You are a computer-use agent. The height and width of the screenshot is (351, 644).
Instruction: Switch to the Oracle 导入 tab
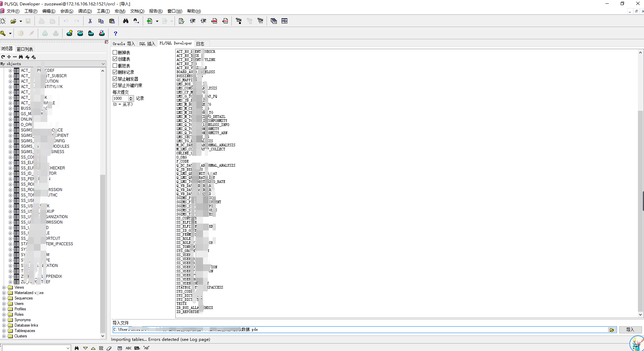pos(124,44)
